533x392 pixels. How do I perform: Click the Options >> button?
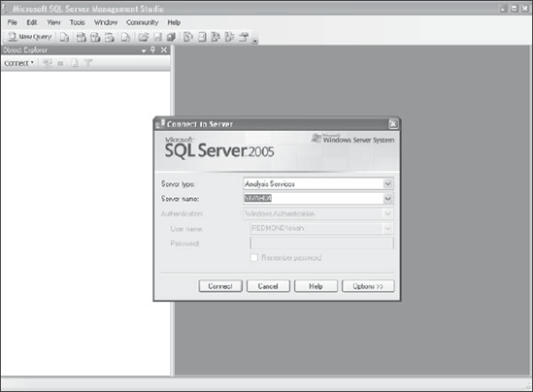point(368,286)
